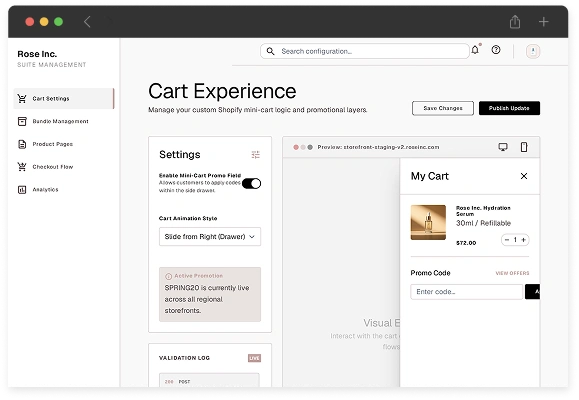Click the Checkout Flow cart icon

[22, 167]
